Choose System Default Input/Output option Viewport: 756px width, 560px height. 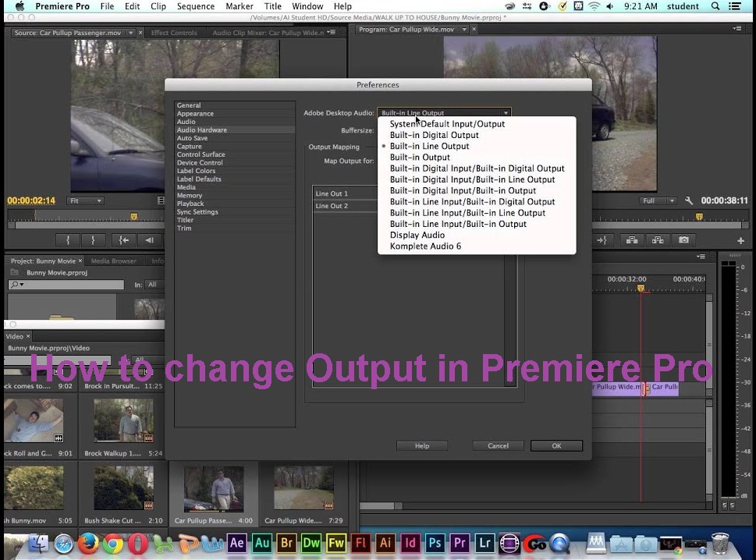(x=447, y=123)
